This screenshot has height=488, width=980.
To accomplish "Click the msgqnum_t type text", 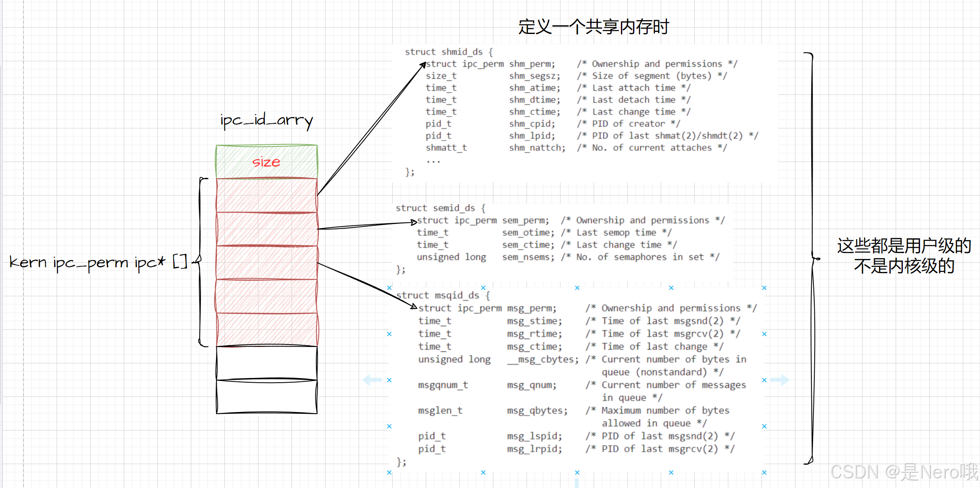I will click(x=443, y=385).
